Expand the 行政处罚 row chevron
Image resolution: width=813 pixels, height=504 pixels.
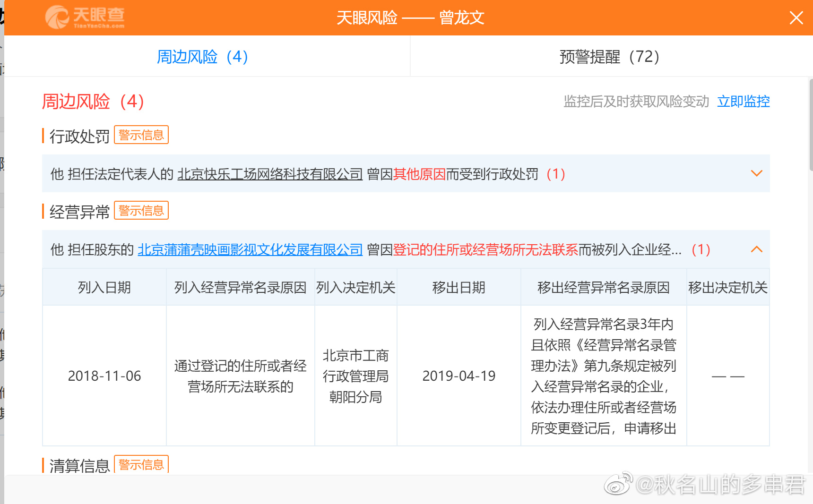coord(757,173)
